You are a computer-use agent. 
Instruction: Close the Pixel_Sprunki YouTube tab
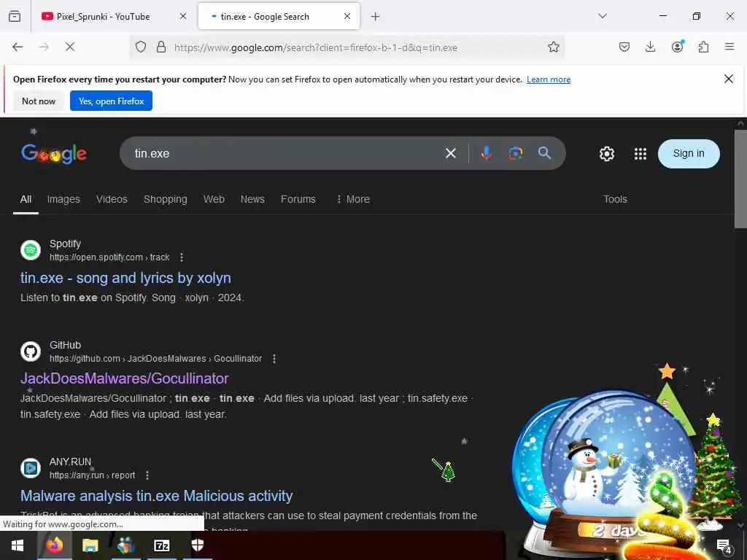click(x=183, y=16)
